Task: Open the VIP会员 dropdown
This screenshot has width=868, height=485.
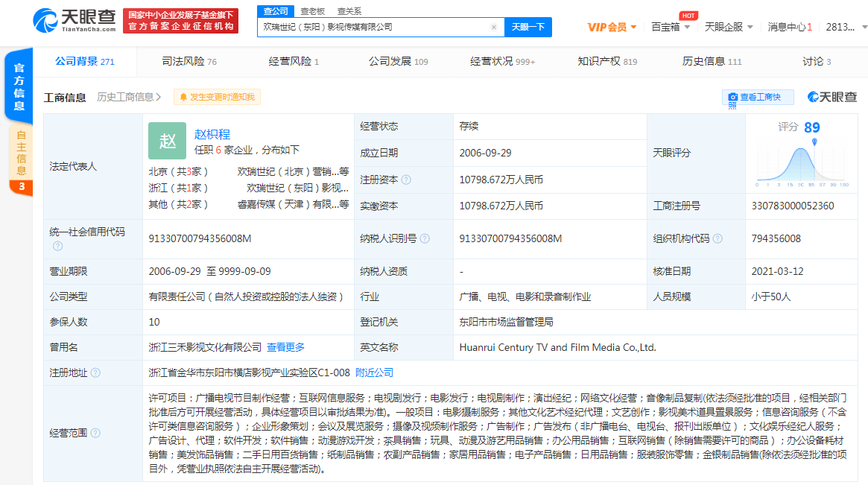Action: click(x=612, y=27)
